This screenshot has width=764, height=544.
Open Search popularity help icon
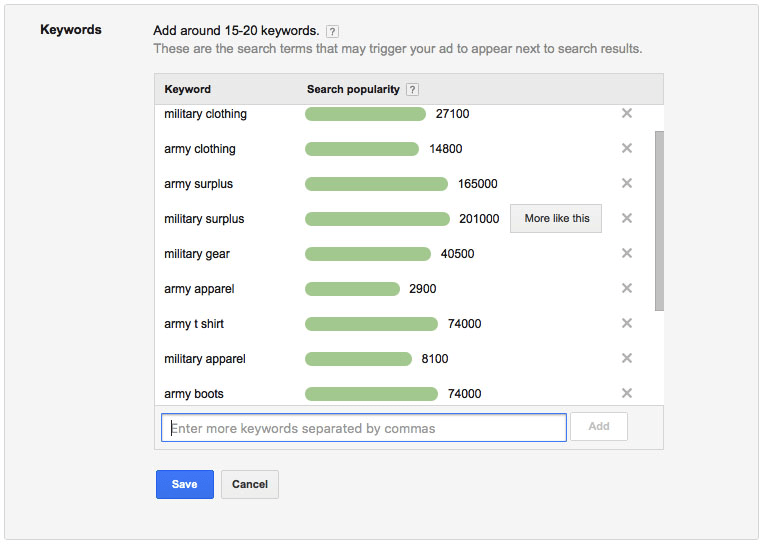pos(412,90)
